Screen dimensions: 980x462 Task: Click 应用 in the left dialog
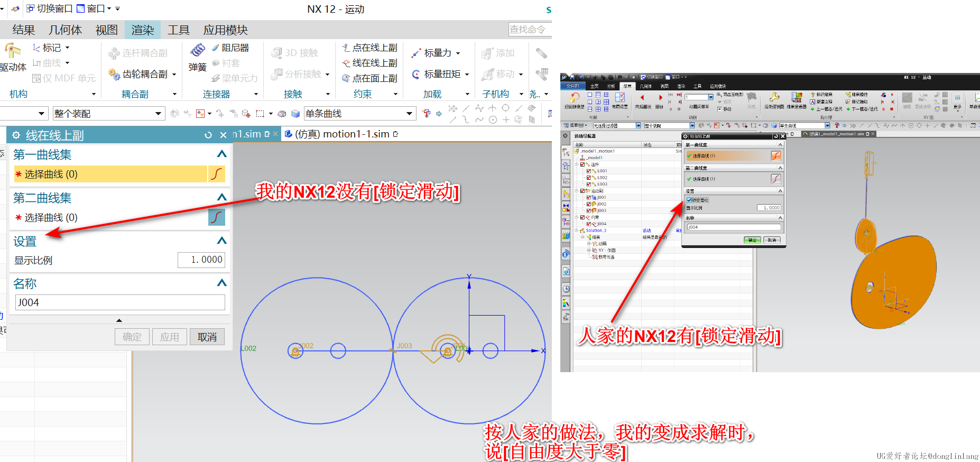170,337
